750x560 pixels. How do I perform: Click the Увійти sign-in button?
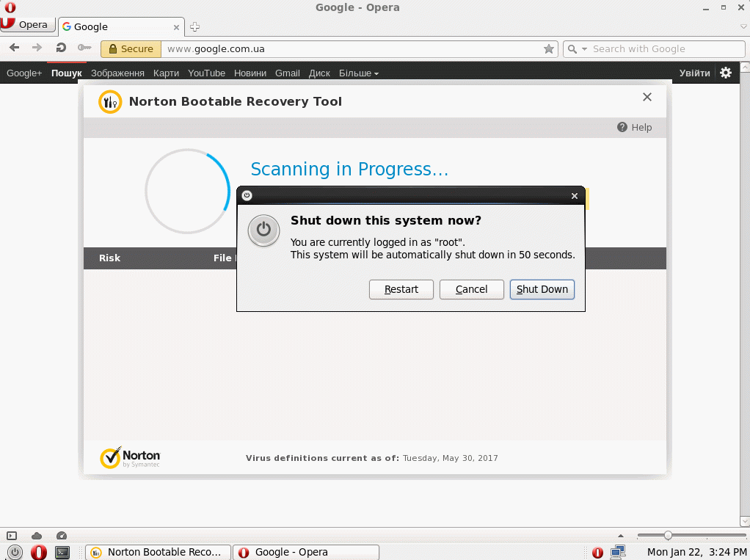[694, 73]
